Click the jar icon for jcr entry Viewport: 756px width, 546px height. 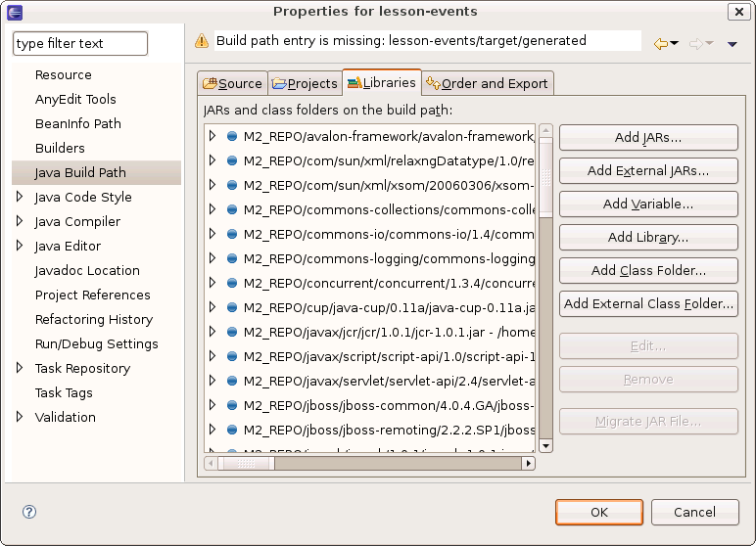[232, 332]
